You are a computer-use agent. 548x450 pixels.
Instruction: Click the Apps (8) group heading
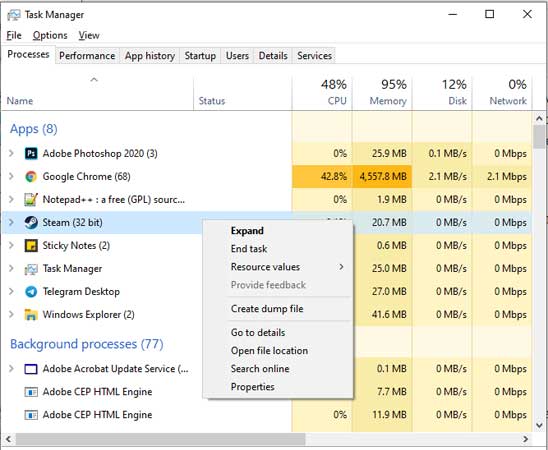click(x=34, y=129)
